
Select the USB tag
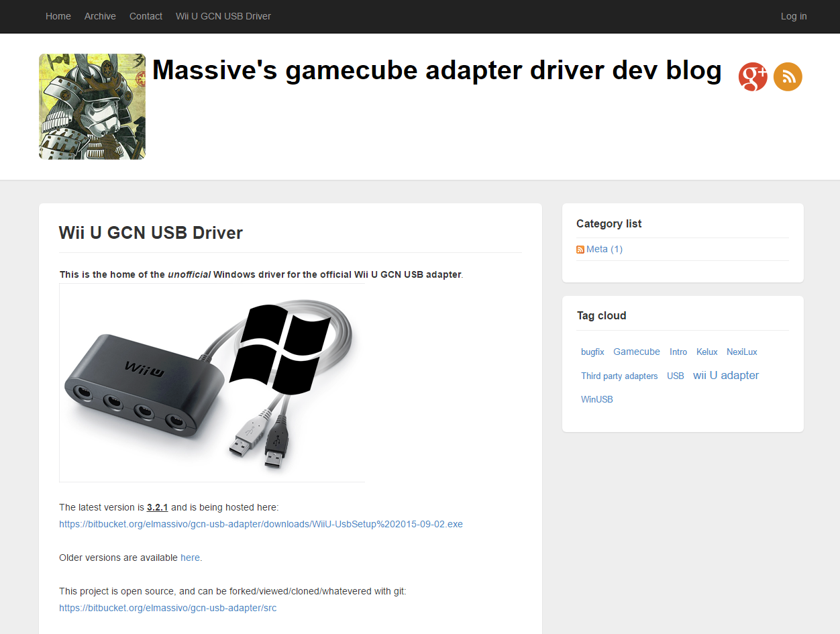point(676,376)
